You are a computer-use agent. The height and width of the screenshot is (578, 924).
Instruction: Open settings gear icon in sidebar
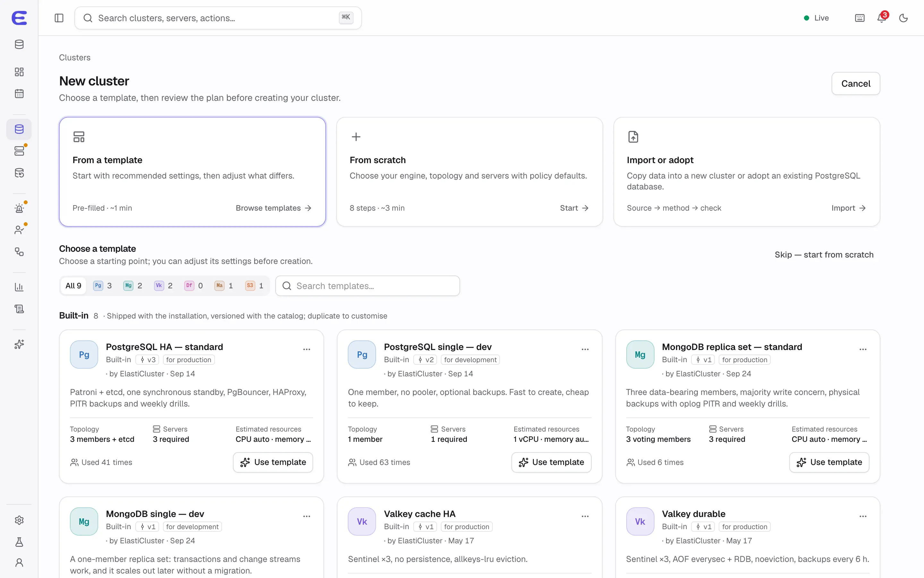point(19,520)
